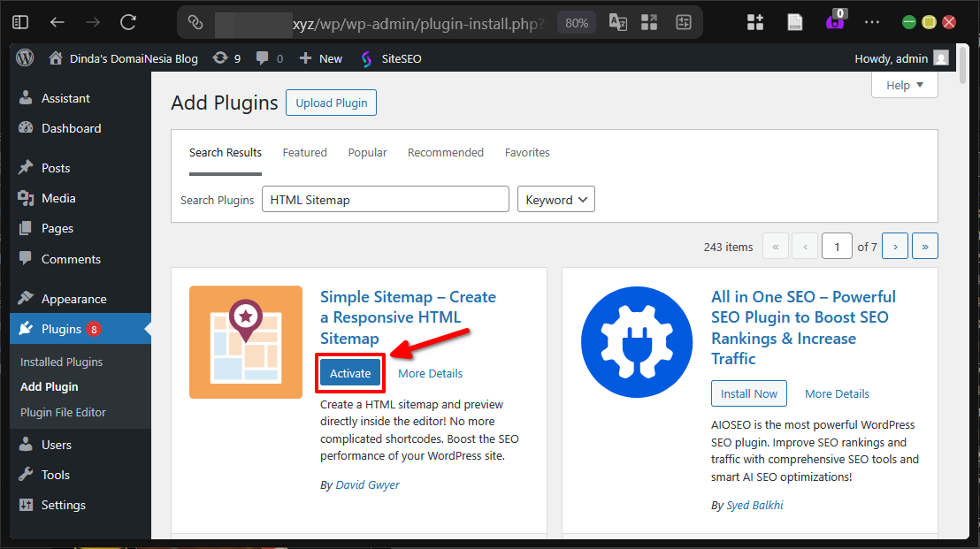Open the browser translate icon
Screen dimensions: 980x549
(x=617, y=22)
